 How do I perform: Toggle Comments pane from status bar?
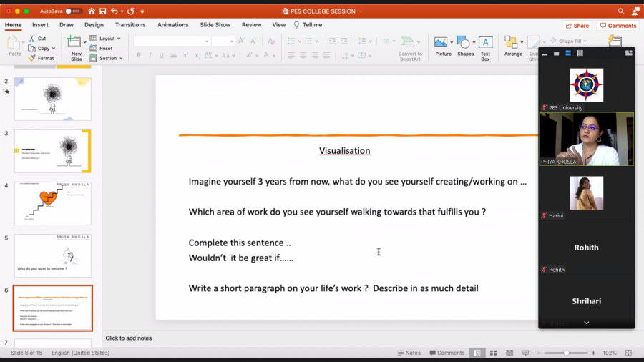[x=447, y=353]
